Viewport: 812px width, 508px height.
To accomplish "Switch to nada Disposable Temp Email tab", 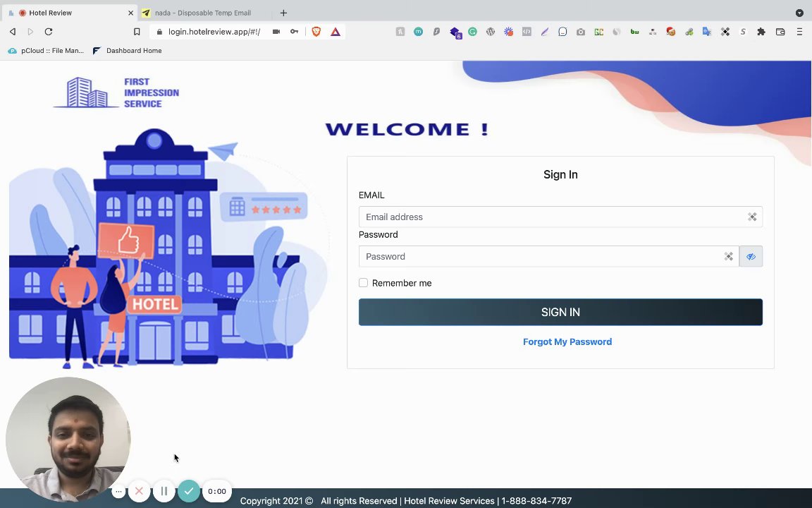I will coord(204,13).
